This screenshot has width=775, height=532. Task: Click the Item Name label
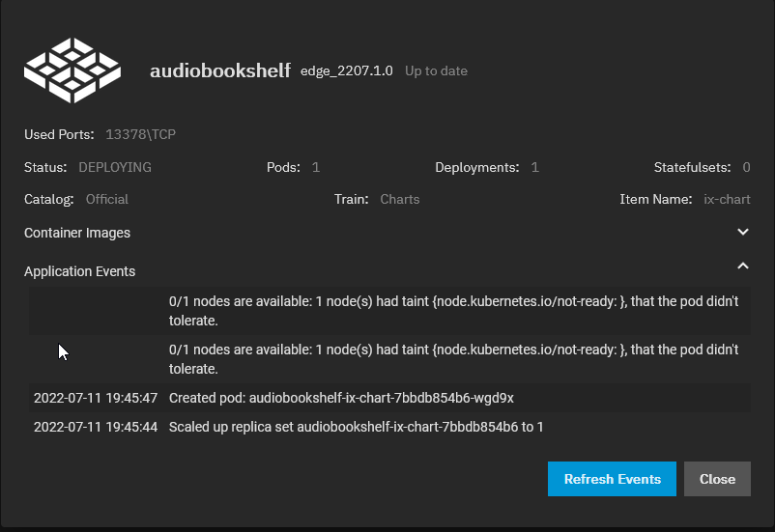(x=656, y=199)
